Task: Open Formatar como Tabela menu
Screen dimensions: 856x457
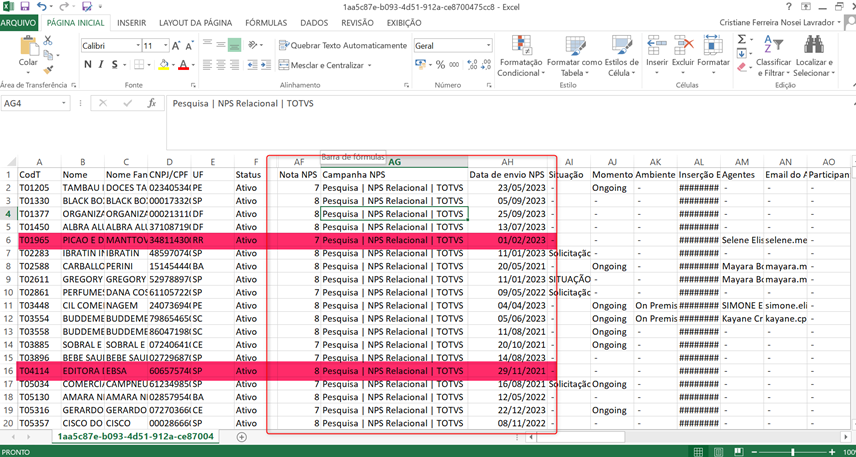Action: pyautogui.click(x=574, y=57)
